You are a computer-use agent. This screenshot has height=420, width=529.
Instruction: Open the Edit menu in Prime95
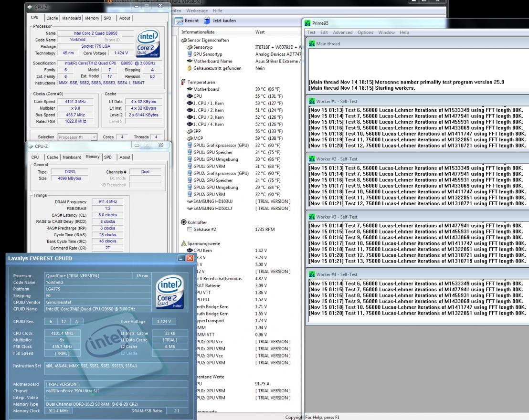(324, 33)
